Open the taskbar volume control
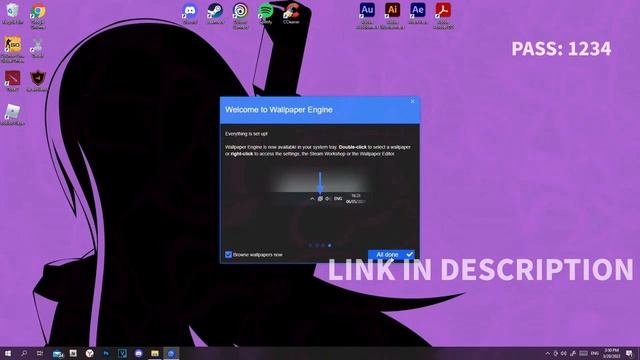The height and width of the screenshot is (360, 640). [564, 353]
